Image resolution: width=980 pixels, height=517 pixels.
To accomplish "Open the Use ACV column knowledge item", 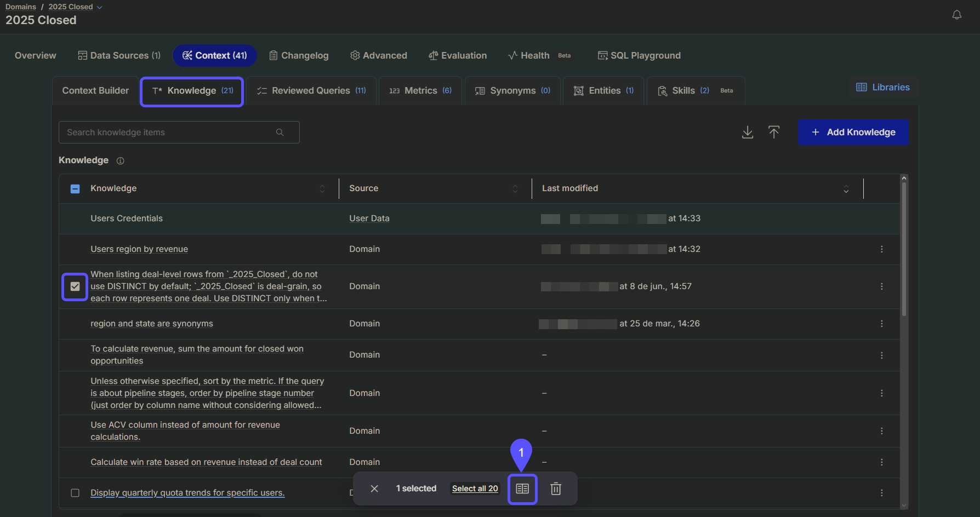I will point(185,431).
